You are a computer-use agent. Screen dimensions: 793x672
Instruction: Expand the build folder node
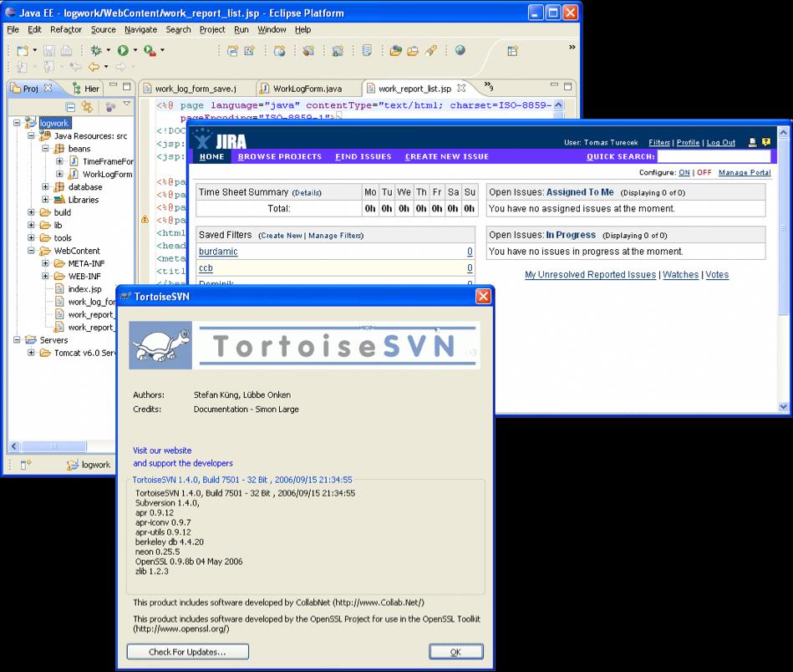(31, 212)
